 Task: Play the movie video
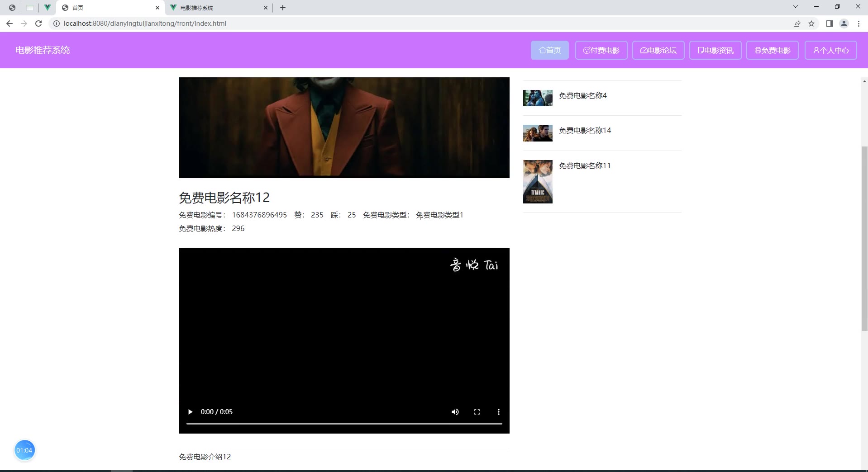click(191, 412)
